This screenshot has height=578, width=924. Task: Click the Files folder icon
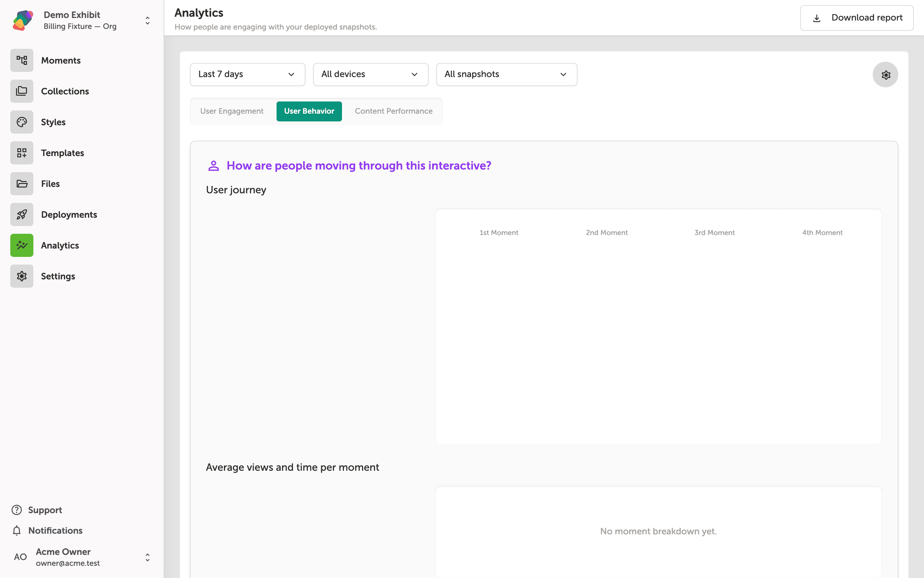click(x=22, y=184)
